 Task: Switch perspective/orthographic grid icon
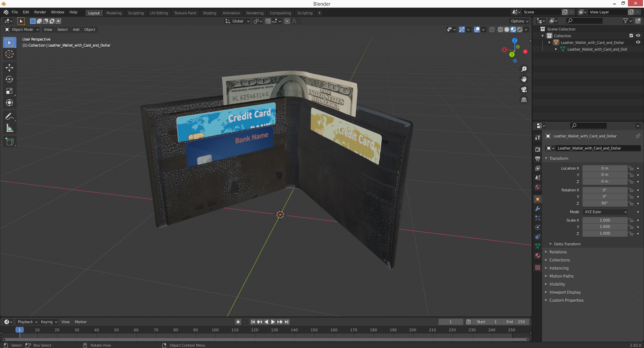click(524, 100)
